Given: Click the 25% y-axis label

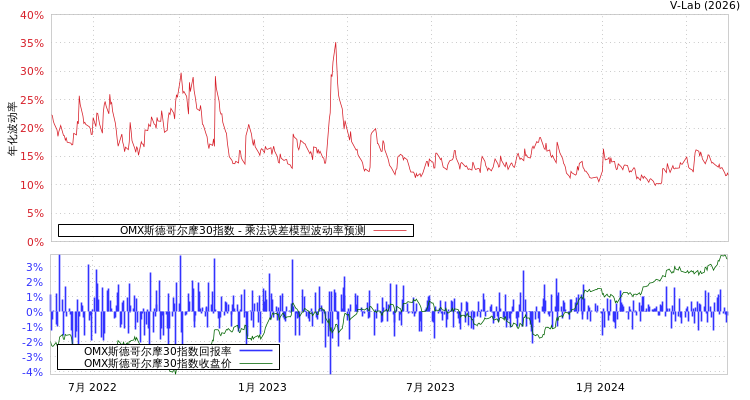Looking at the screenshot, I should (x=32, y=100).
